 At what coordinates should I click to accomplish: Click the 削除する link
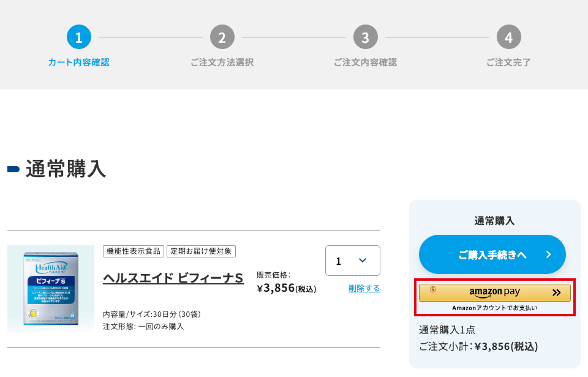(364, 288)
